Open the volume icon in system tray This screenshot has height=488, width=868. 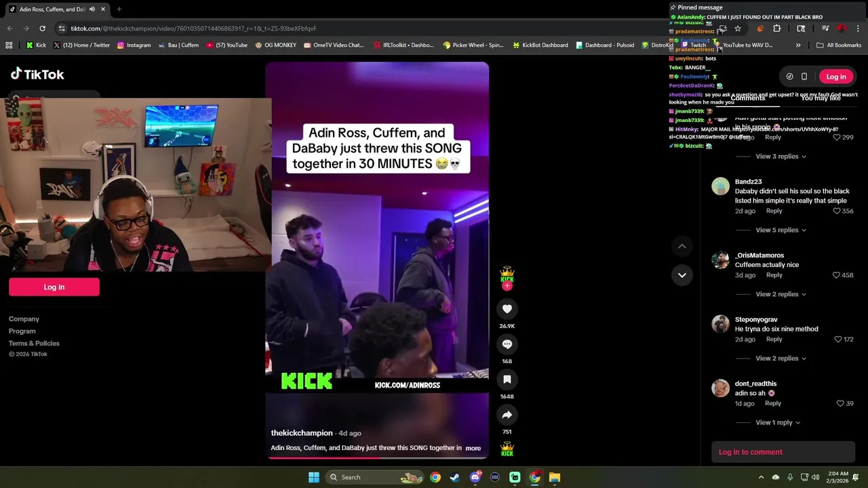815,477
